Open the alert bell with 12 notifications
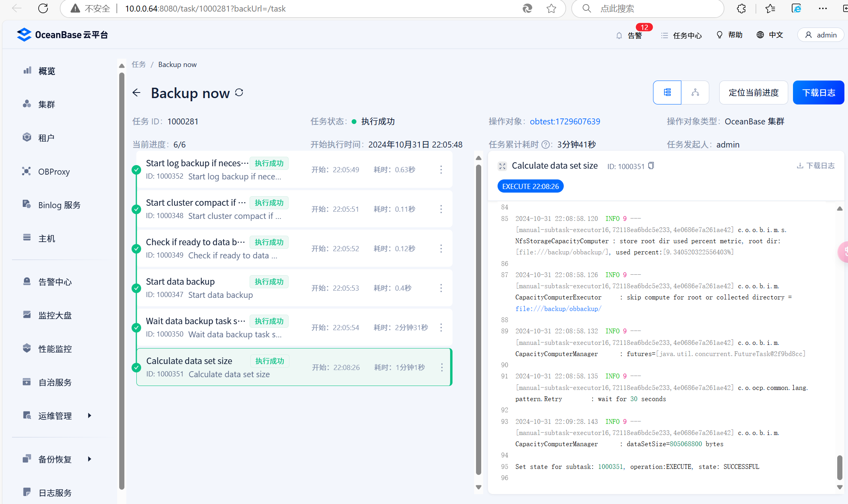The image size is (848, 504). pos(629,35)
